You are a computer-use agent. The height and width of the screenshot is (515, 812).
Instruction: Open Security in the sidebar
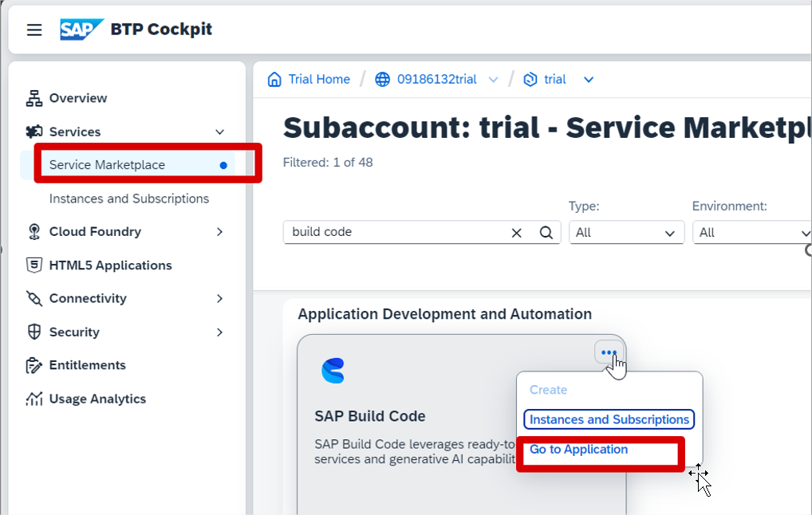tap(74, 332)
